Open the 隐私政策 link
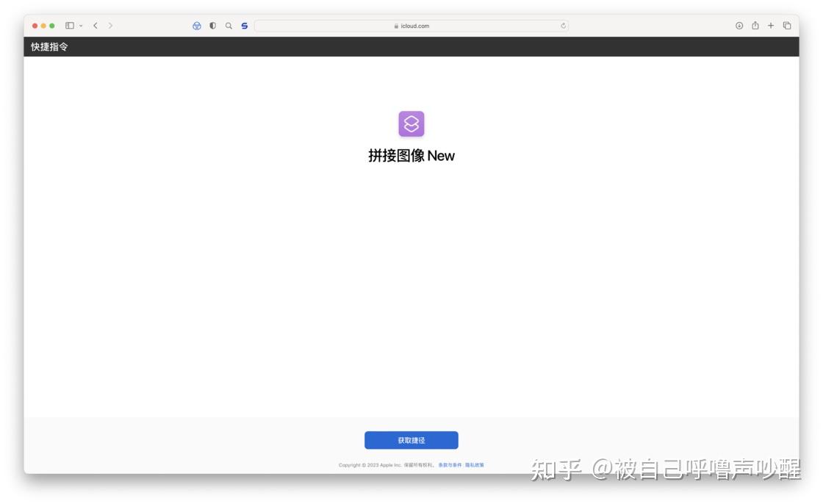The width and height of the screenshot is (823, 504). pyautogui.click(x=475, y=465)
